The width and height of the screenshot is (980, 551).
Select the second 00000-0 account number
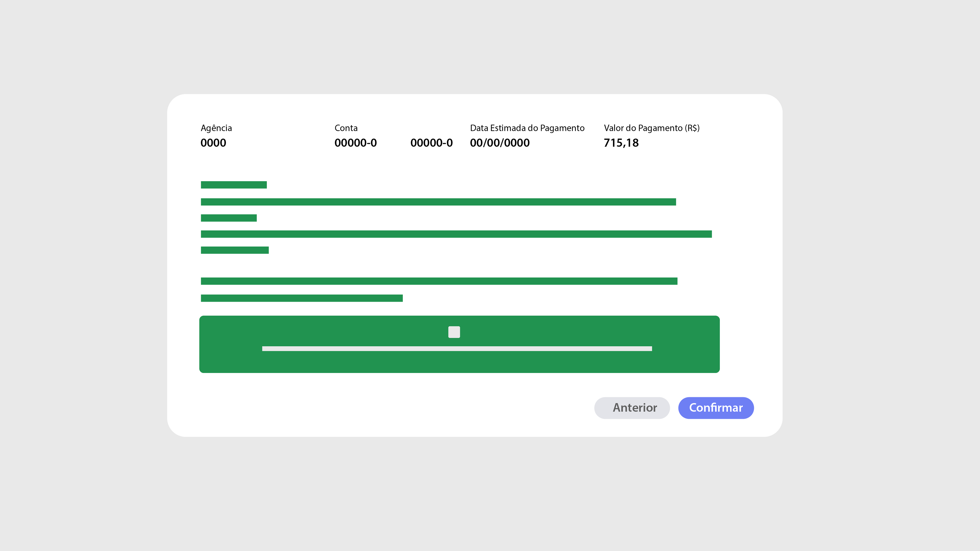(431, 143)
